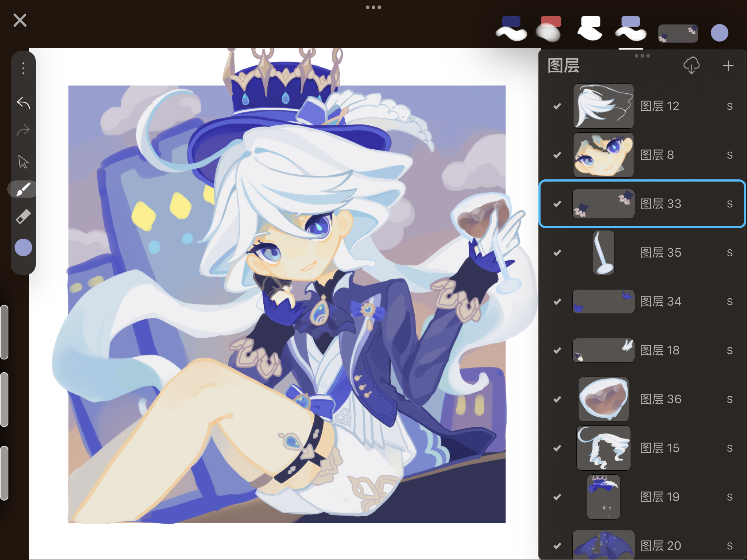Viewport: 747px width, 560px height.
Task: Click the 图层 8 layer name
Action: [657, 155]
